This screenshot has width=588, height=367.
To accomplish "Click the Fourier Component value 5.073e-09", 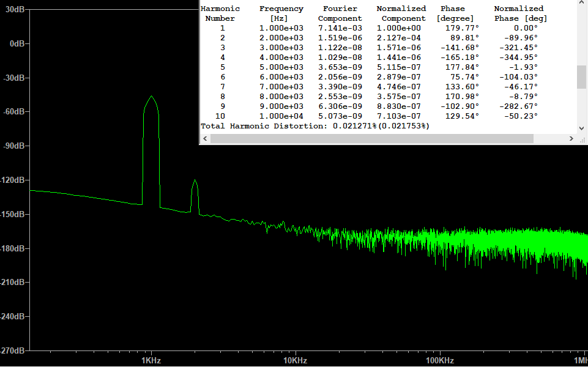I will pos(340,116).
